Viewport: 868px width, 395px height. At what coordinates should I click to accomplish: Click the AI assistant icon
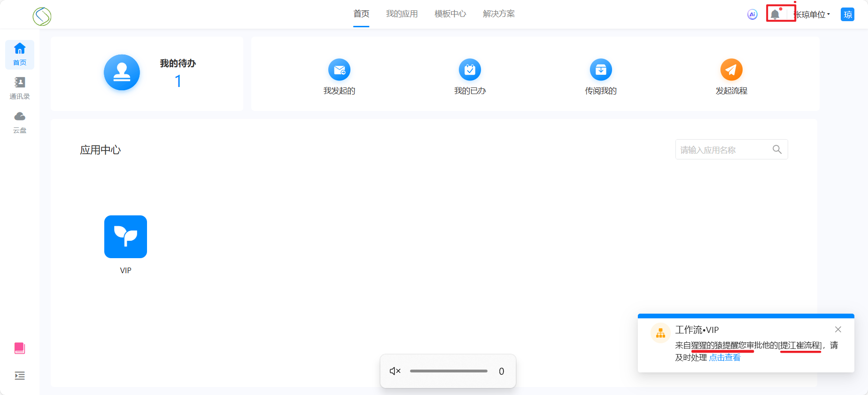752,15
